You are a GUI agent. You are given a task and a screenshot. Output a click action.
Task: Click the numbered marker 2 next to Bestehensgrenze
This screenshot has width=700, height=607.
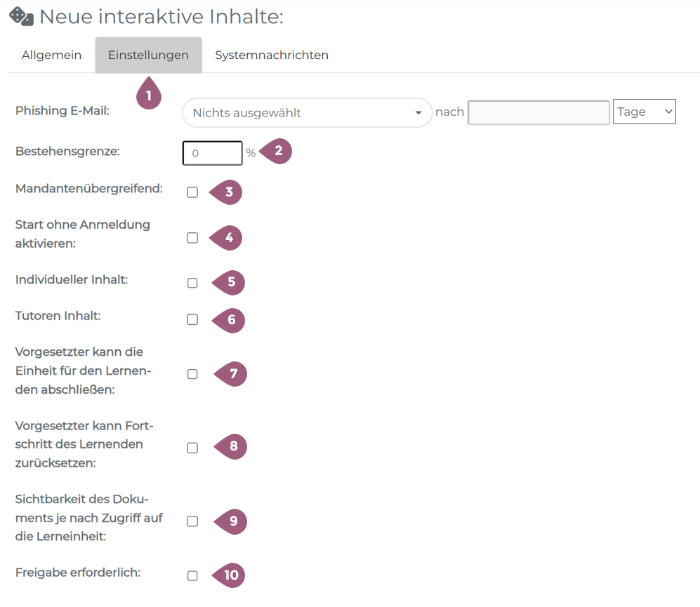(x=277, y=151)
